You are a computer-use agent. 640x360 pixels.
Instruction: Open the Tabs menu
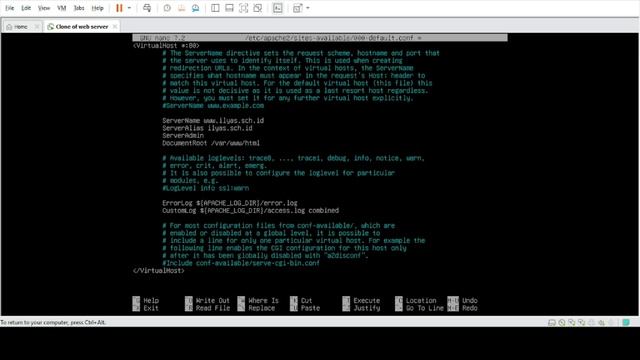pyautogui.click(x=79, y=8)
